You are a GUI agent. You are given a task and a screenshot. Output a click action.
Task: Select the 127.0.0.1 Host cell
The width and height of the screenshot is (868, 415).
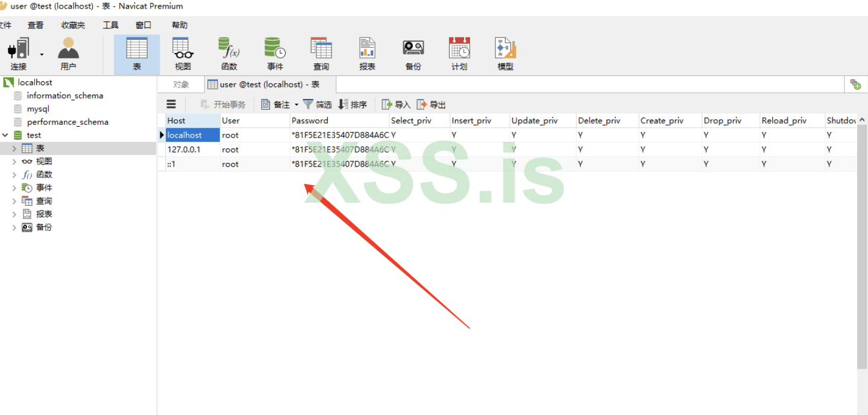(x=193, y=150)
